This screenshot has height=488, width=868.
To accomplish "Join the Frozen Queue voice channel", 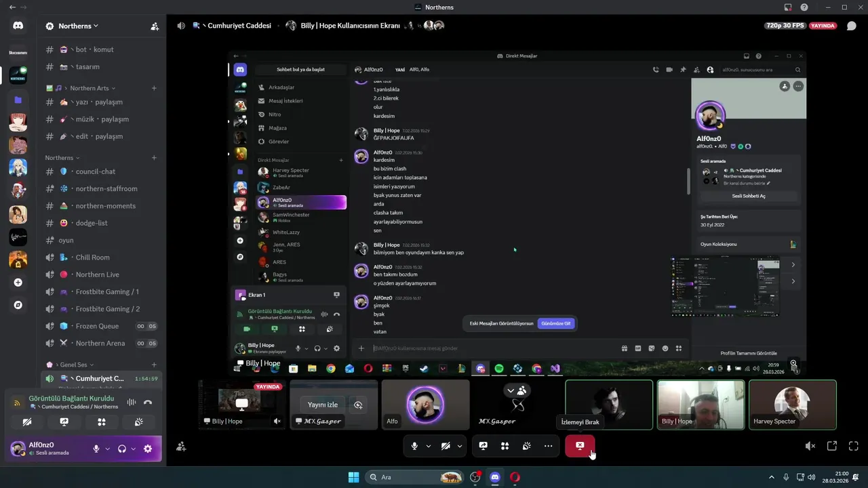I will pyautogui.click(x=102, y=326).
